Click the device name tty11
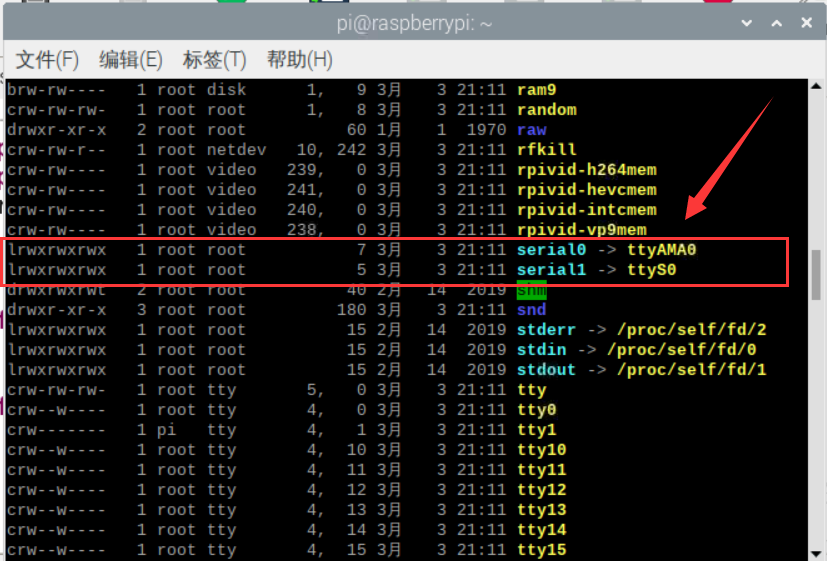This screenshot has width=827, height=561. click(542, 470)
